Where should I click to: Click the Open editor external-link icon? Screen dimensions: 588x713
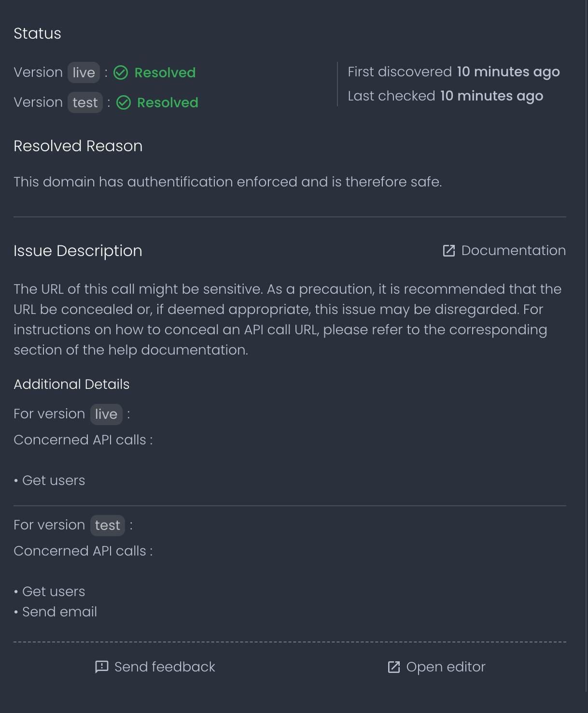click(394, 667)
